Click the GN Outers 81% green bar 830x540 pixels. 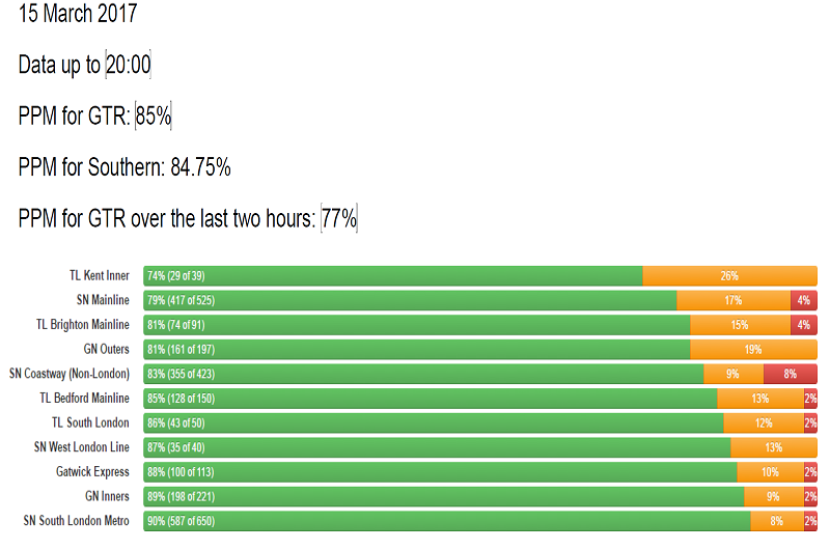pos(416,349)
